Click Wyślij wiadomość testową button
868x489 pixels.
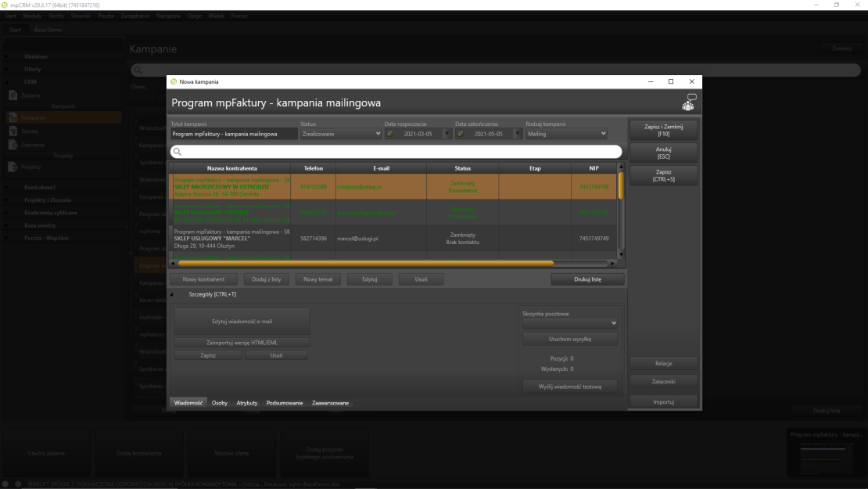[x=569, y=387]
